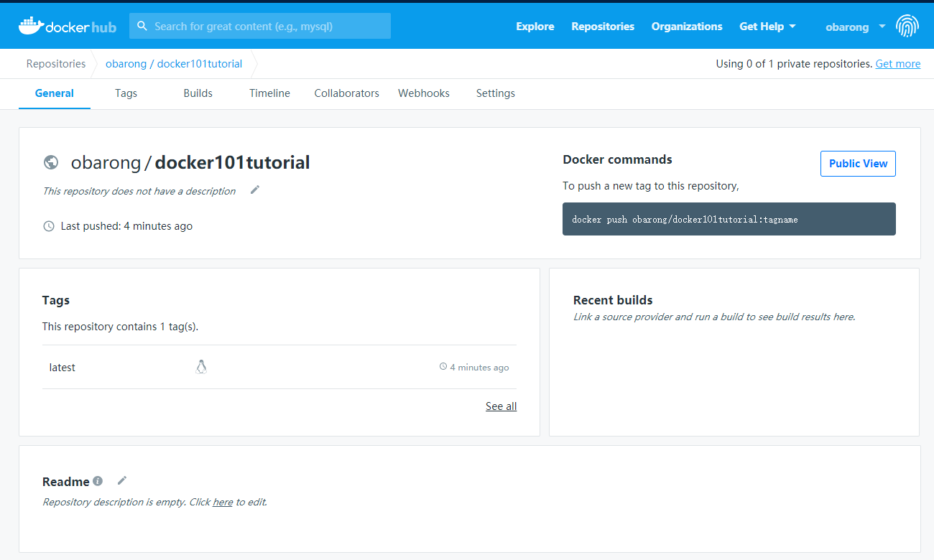
Task: Open the Webhooks tab
Action: point(424,93)
